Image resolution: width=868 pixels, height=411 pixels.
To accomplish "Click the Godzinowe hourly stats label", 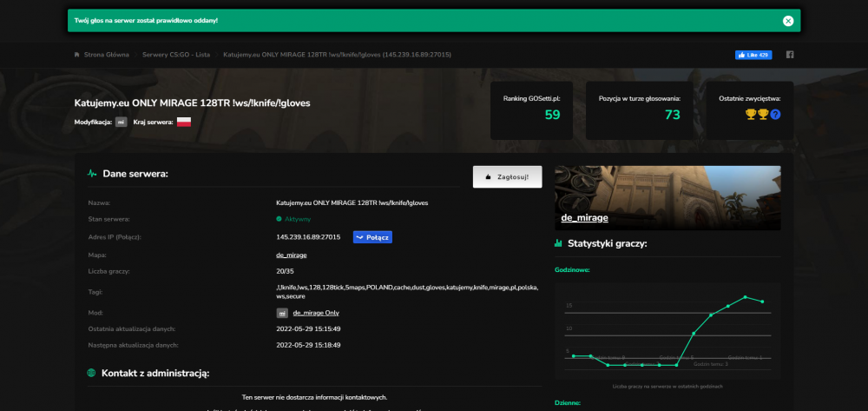I will (x=572, y=269).
